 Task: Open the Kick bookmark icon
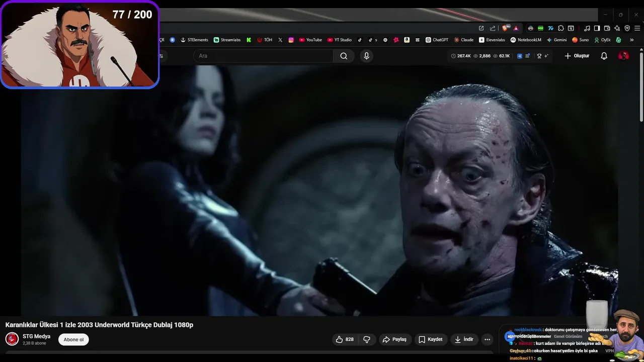pos(249,40)
